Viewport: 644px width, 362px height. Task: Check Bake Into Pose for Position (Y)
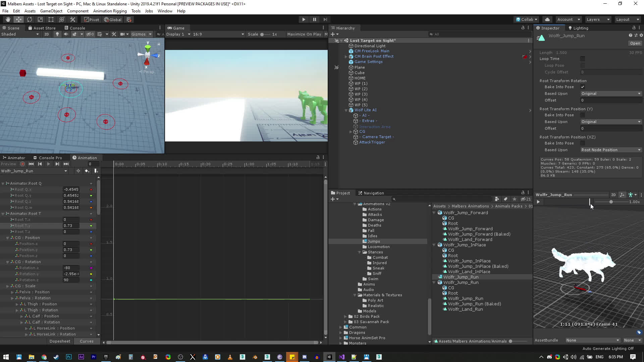(583, 115)
